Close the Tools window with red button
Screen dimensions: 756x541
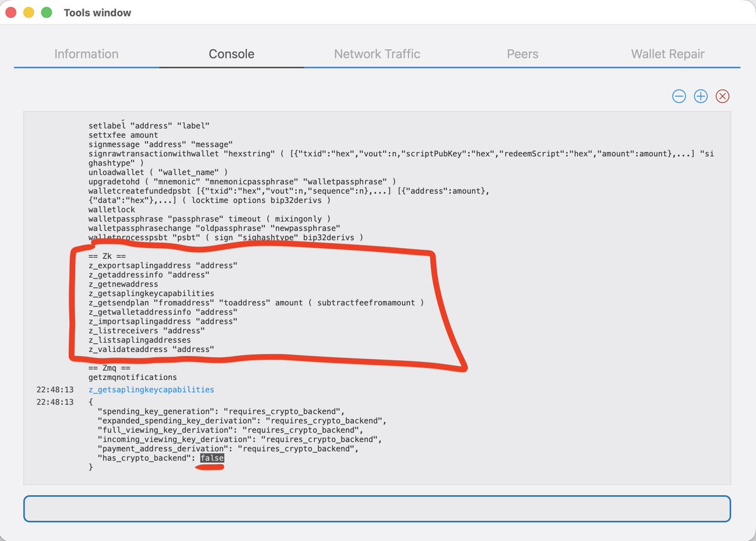(11, 13)
